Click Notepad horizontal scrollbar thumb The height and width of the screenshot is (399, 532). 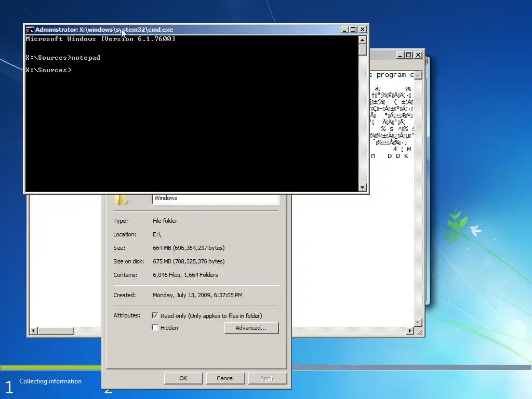[56, 331]
